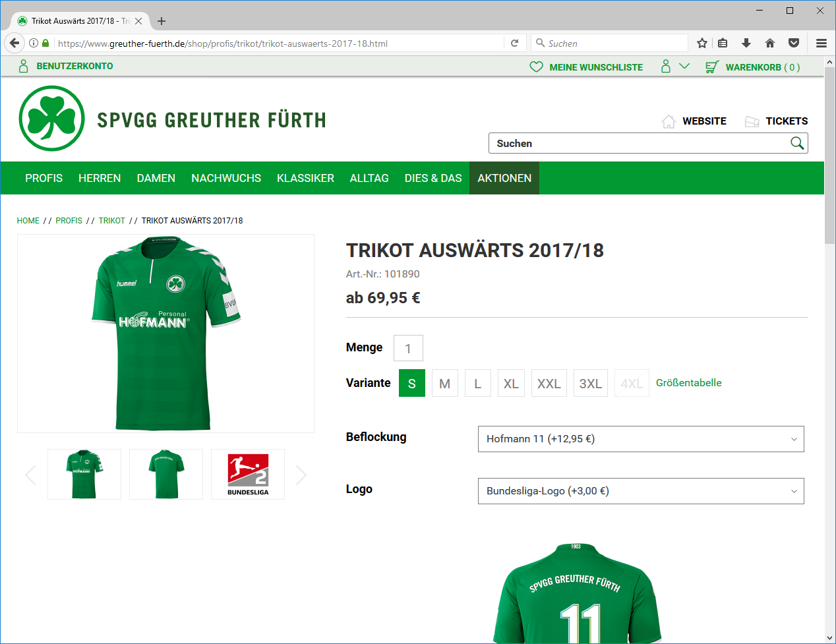Screen dimensions: 836x644
Task: Open the DIES & DAS menu
Action: 433,178
